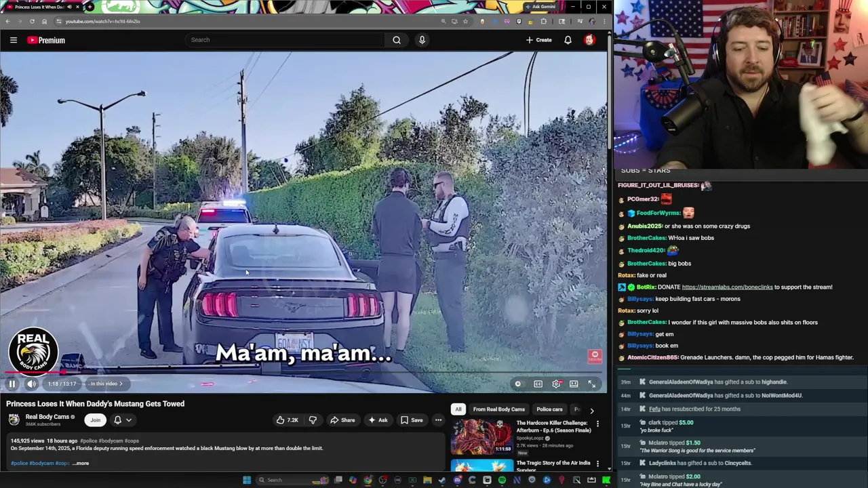
Task: Open File Explorer from taskbar
Action: (427, 480)
